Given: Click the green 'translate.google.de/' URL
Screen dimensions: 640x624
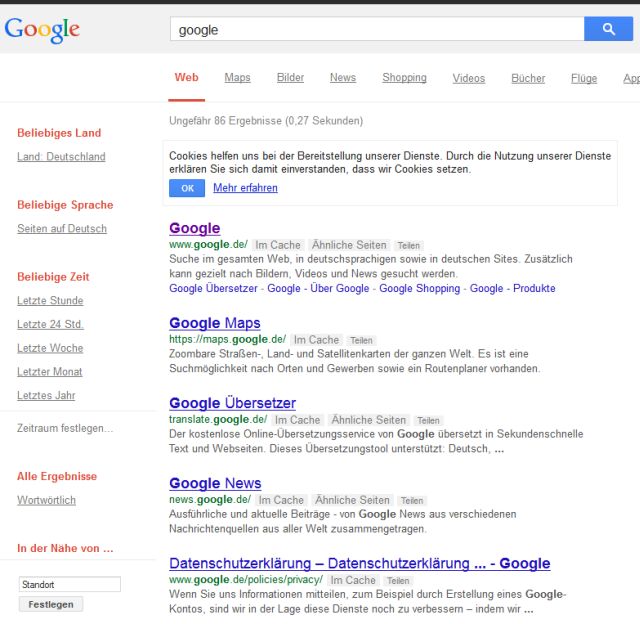Looking at the screenshot, I should click(x=218, y=419).
